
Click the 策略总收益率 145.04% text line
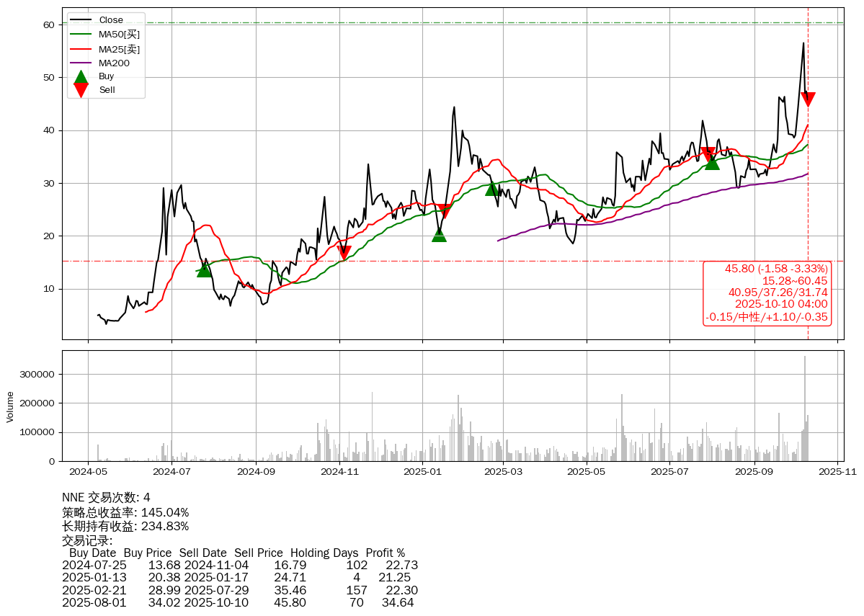(x=125, y=512)
